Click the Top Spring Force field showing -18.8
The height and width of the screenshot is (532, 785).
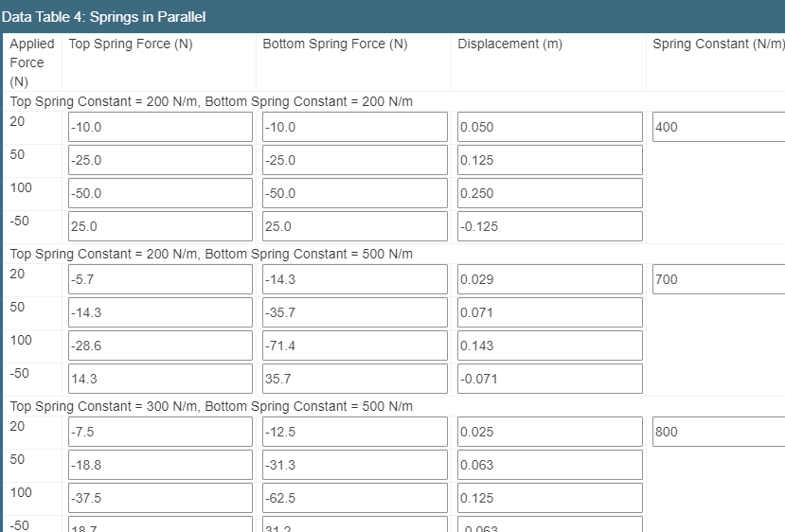[x=160, y=465]
